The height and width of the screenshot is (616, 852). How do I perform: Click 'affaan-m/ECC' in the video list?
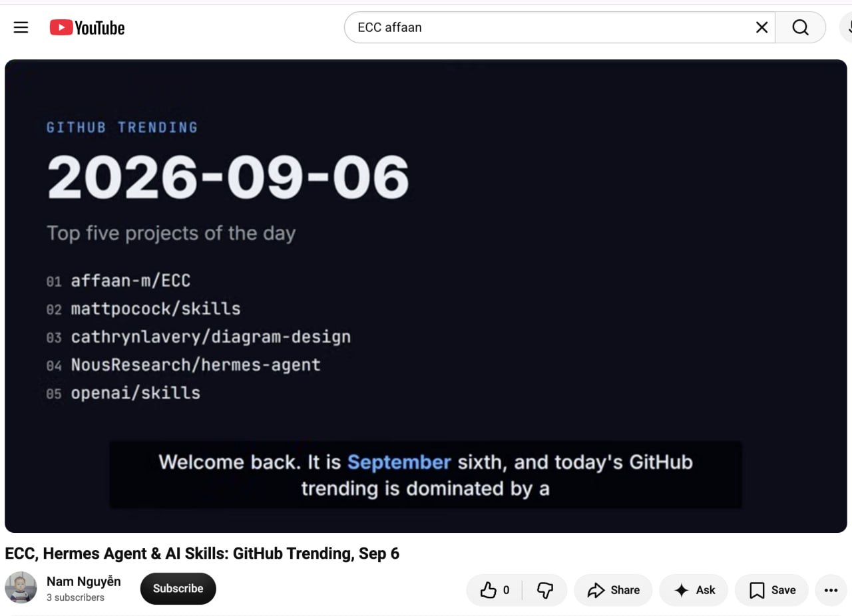[130, 281]
